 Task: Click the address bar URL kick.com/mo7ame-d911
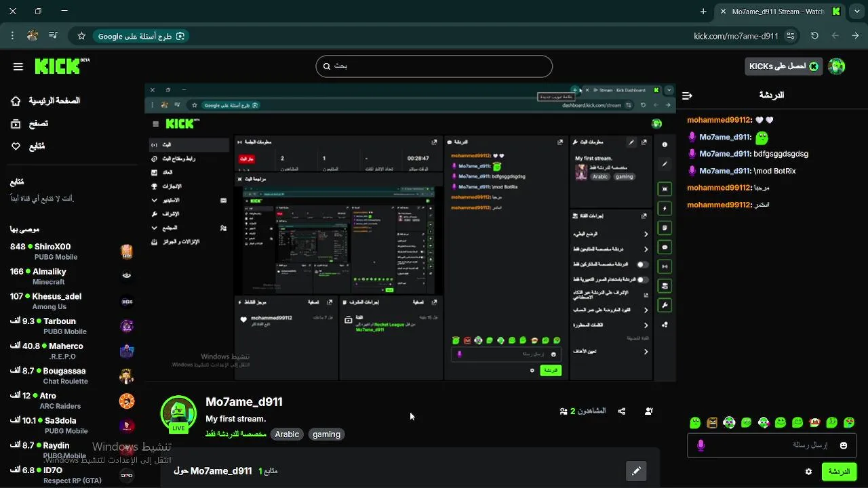pyautogui.click(x=736, y=36)
